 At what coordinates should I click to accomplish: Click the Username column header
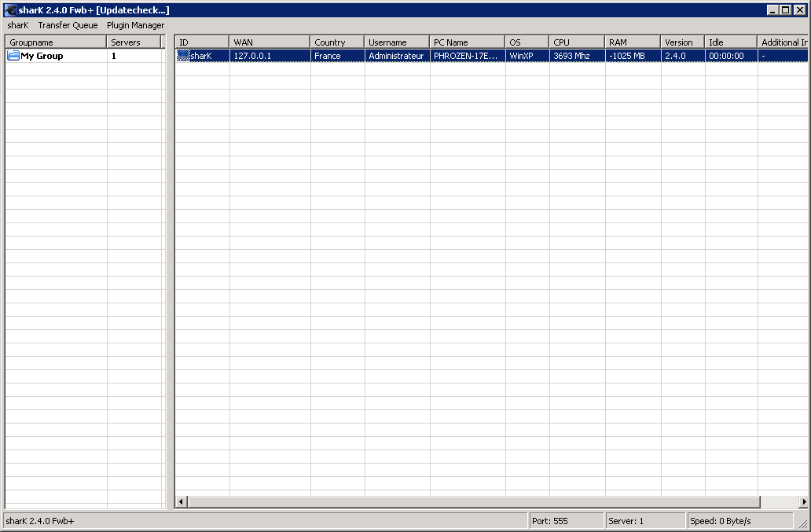(397, 42)
